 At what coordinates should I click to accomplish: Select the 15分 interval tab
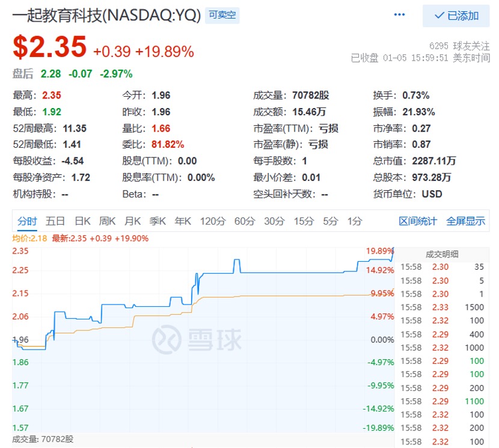click(x=304, y=221)
